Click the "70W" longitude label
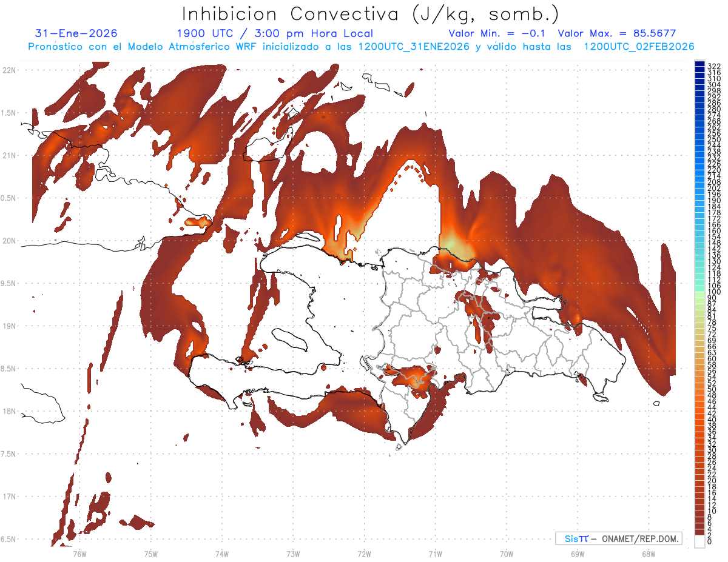 pyautogui.click(x=507, y=554)
